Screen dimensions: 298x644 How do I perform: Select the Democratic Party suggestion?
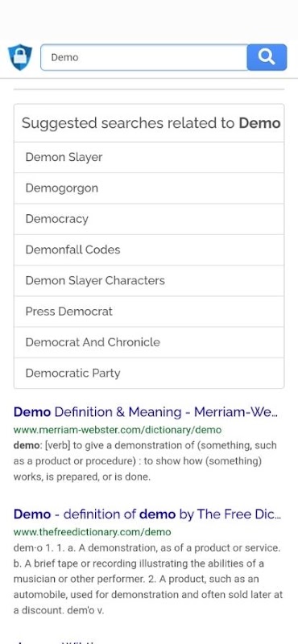pos(149,373)
